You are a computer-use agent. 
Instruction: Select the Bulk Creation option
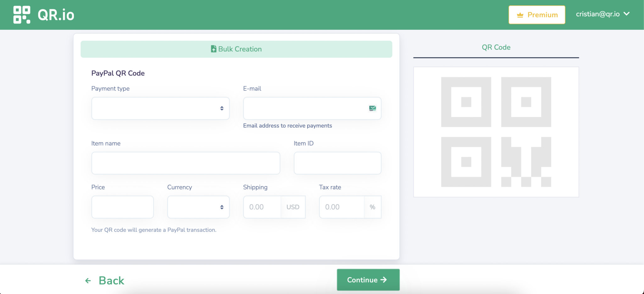236,49
